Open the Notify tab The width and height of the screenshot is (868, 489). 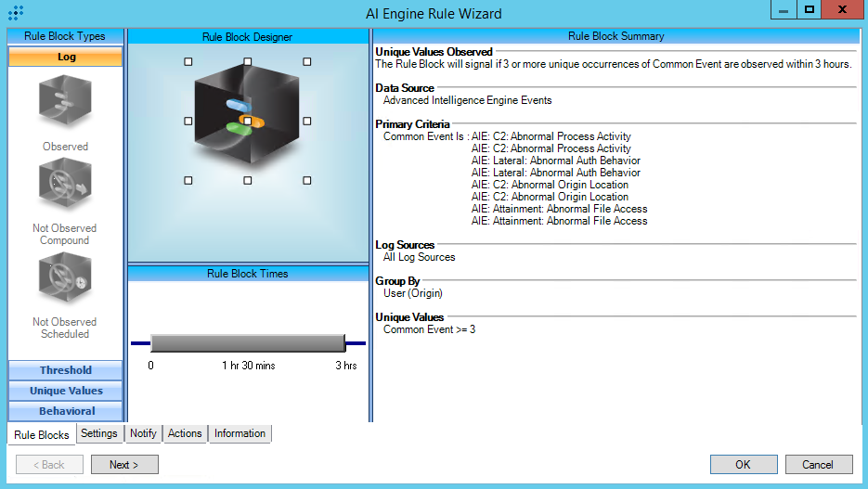(x=143, y=433)
